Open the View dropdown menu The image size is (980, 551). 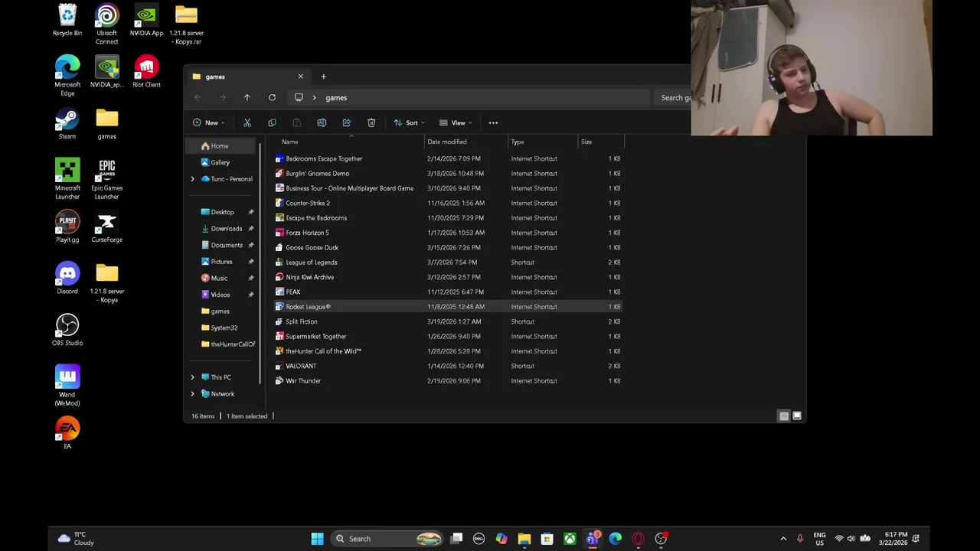click(456, 122)
